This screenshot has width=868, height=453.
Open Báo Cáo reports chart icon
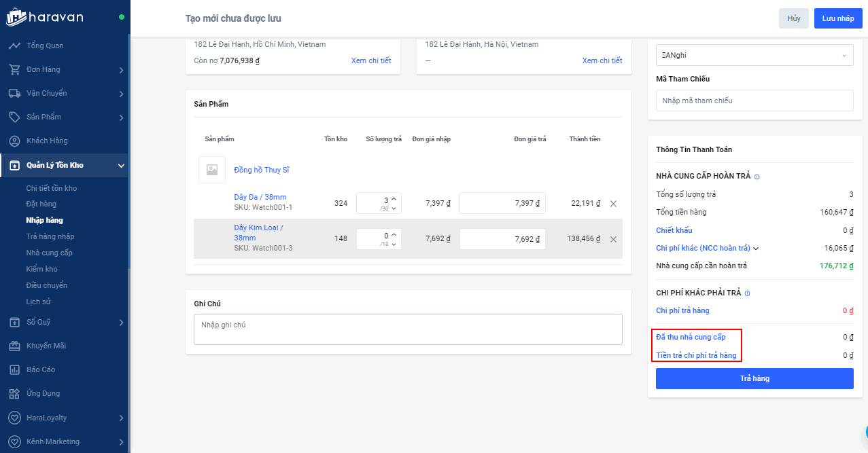(14, 369)
